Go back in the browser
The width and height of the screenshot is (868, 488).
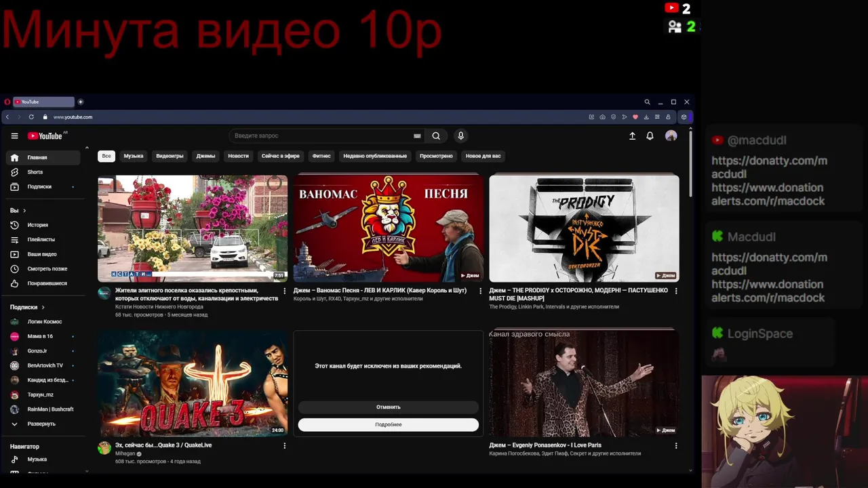click(x=7, y=117)
